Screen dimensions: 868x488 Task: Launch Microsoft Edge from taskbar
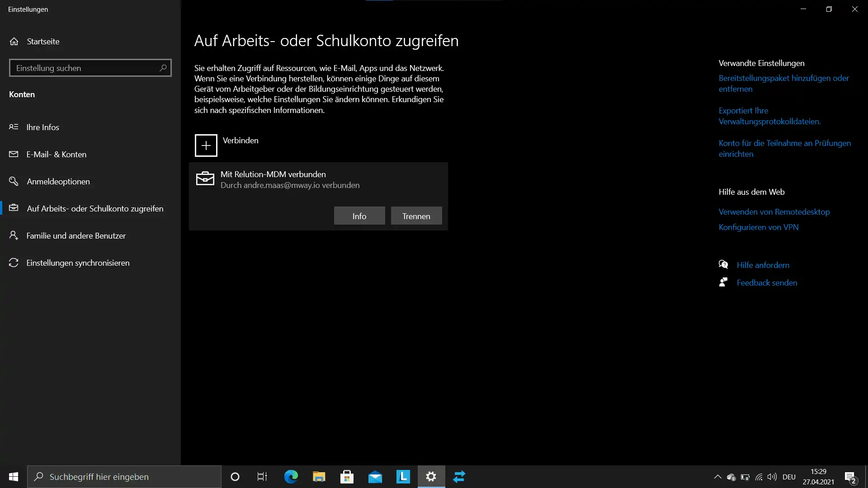(291, 477)
